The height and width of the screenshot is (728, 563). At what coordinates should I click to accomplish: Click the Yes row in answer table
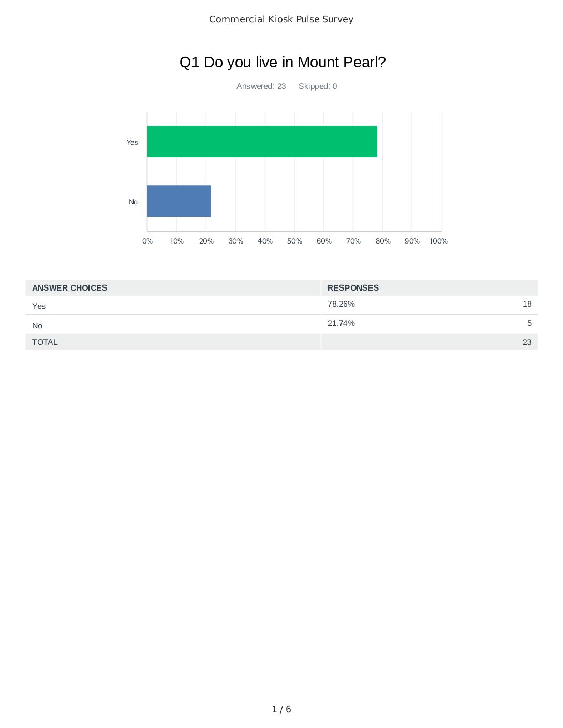coord(39,306)
